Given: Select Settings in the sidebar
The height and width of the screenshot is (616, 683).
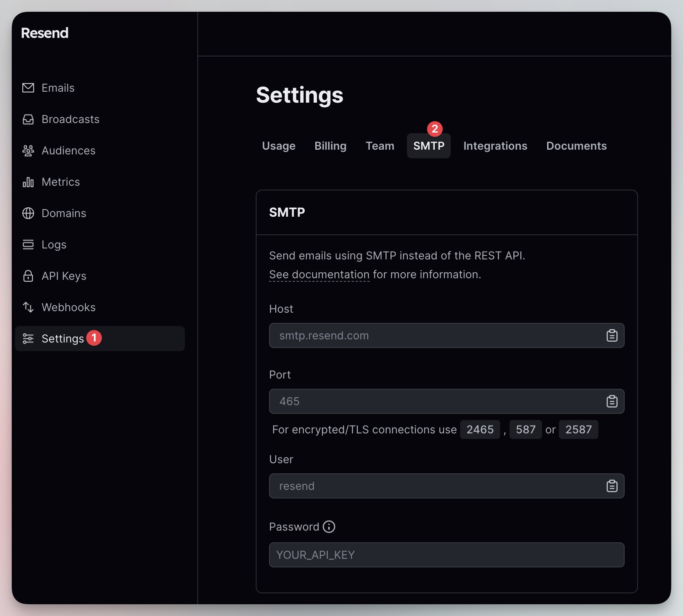Looking at the screenshot, I should pyautogui.click(x=99, y=339).
